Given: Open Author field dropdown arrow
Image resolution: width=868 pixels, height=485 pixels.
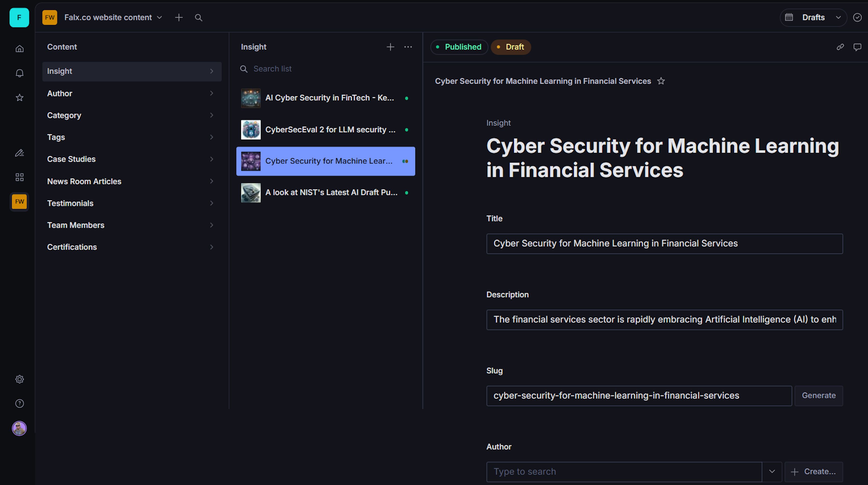Looking at the screenshot, I should click(x=772, y=471).
